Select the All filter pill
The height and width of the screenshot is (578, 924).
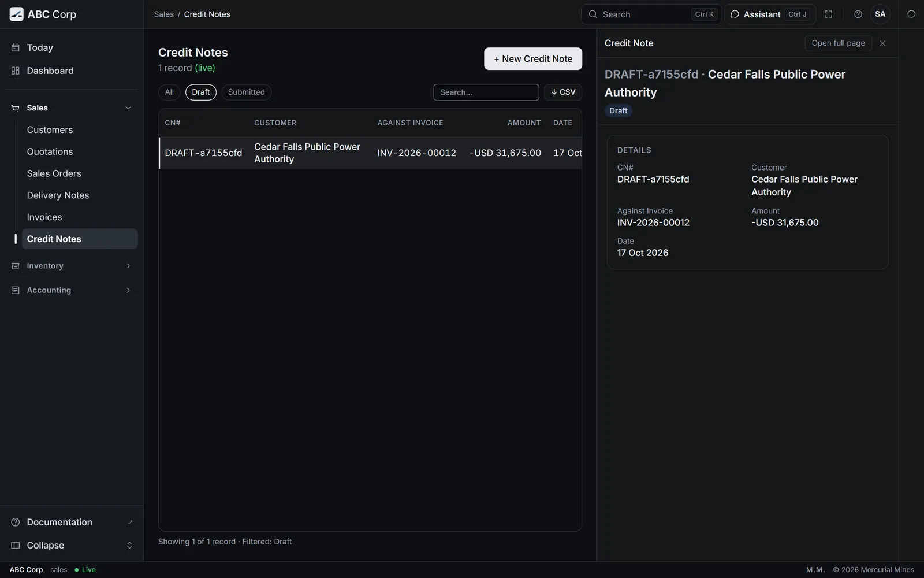tap(169, 92)
